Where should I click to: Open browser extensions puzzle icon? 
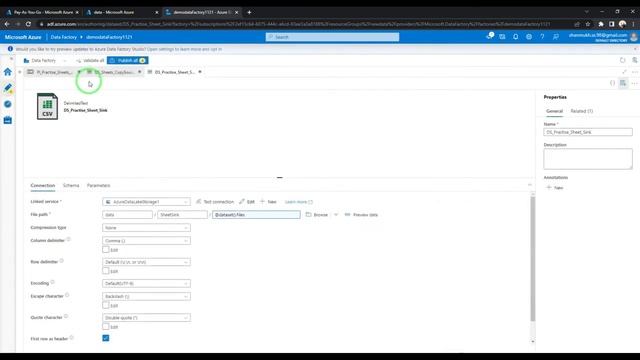coord(601,24)
